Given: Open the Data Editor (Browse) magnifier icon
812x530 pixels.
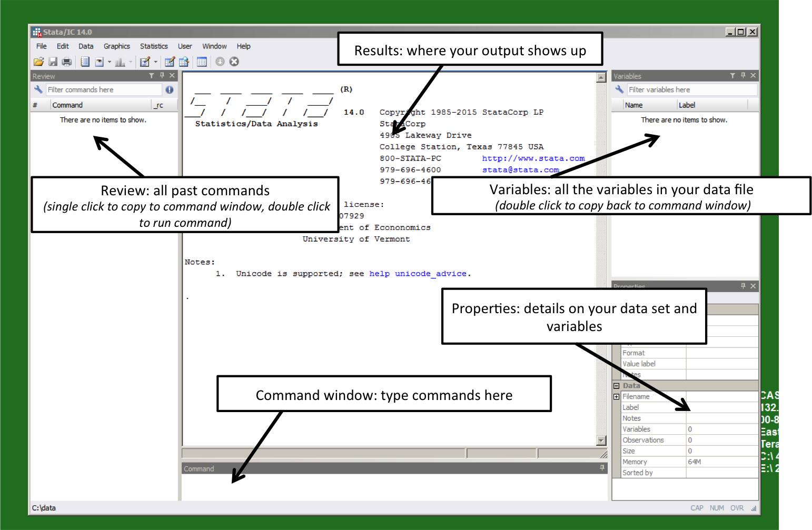Looking at the screenshot, I should point(184,62).
